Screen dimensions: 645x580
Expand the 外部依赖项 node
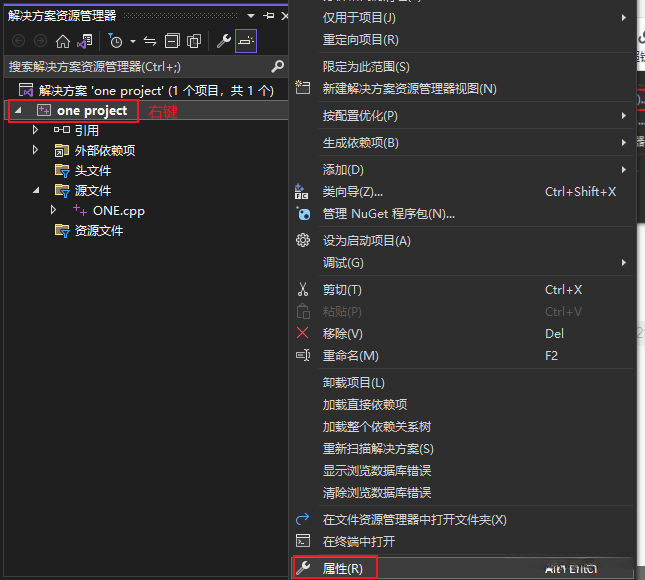coord(35,150)
